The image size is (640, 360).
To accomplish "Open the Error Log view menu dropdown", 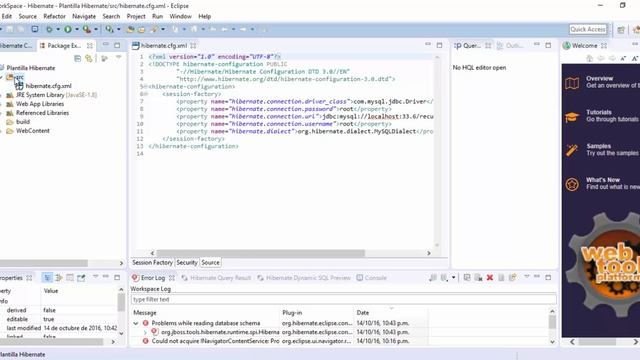I will [x=527, y=277].
